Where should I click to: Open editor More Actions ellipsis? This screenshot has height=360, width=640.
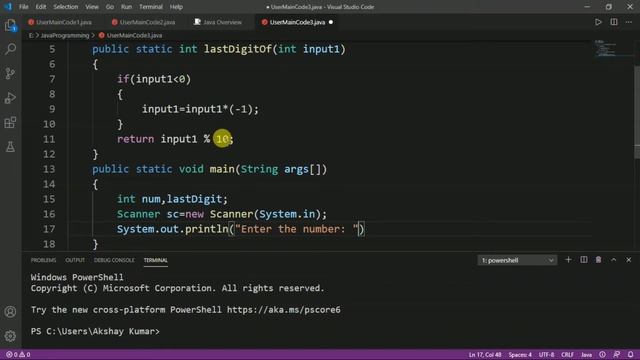[x=629, y=22]
